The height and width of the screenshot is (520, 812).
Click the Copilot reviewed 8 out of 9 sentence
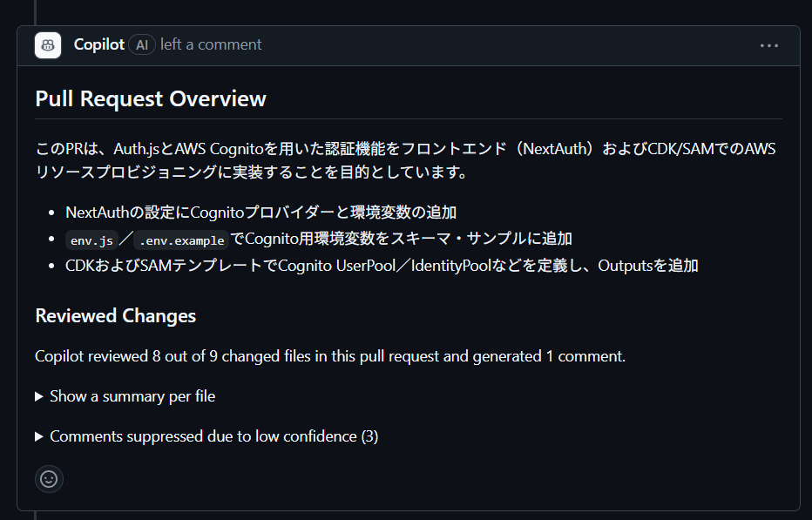(x=330, y=356)
